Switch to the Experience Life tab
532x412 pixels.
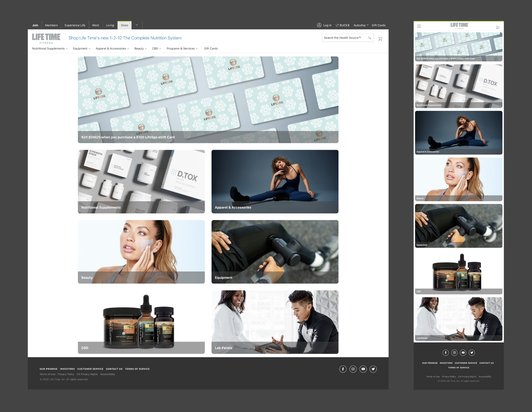pyautogui.click(x=75, y=25)
